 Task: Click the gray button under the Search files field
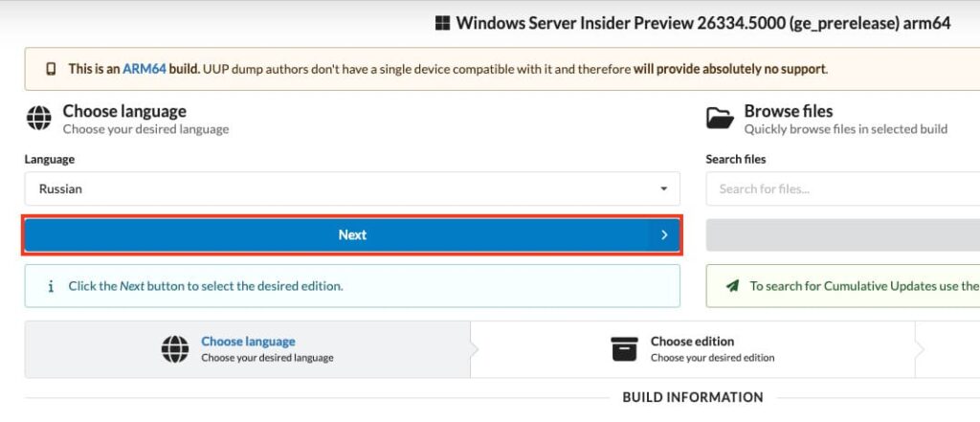(x=843, y=235)
